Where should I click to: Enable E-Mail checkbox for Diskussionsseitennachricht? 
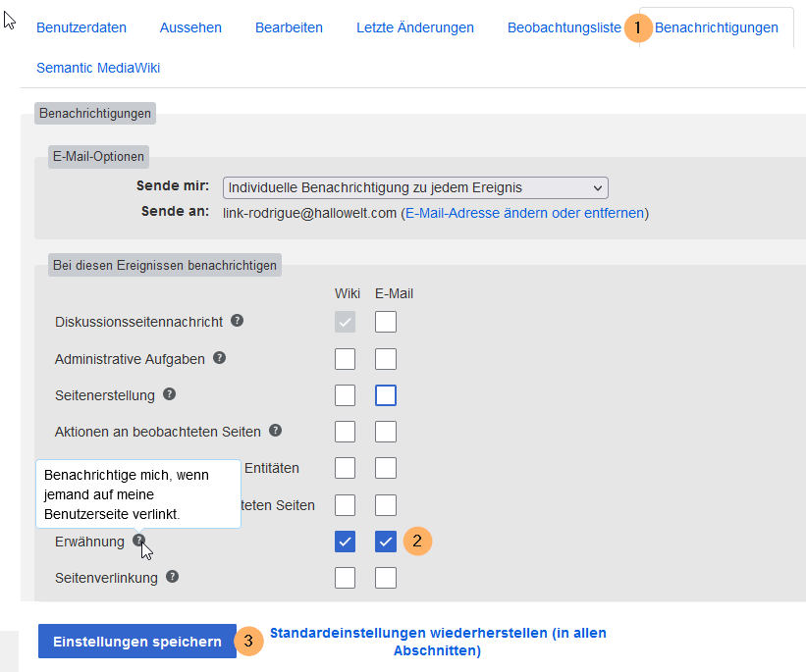tap(386, 322)
